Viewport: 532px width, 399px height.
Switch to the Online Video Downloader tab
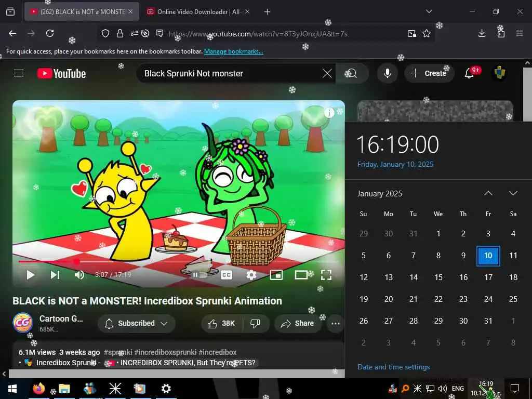point(198,12)
